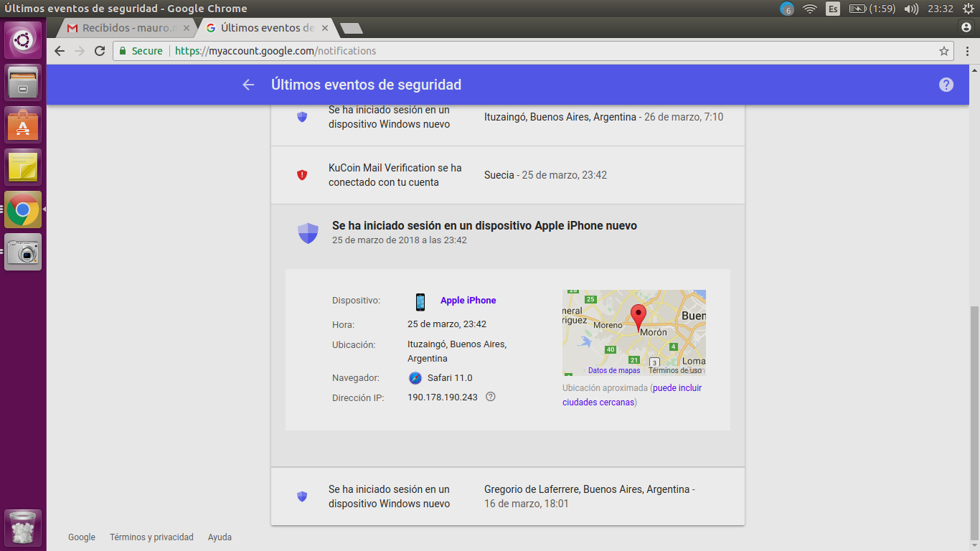Go back in browser history
Image resolution: width=980 pixels, height=551 pixels.
(60, 51)
